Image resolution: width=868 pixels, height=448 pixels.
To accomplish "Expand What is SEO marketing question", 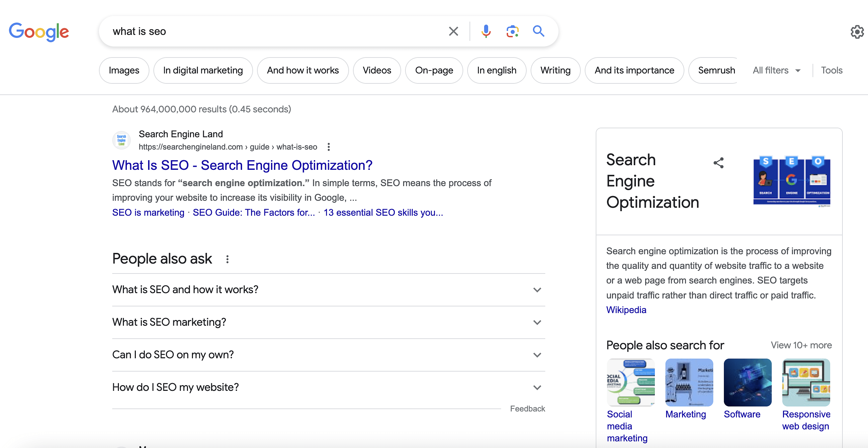I will 328,322.
